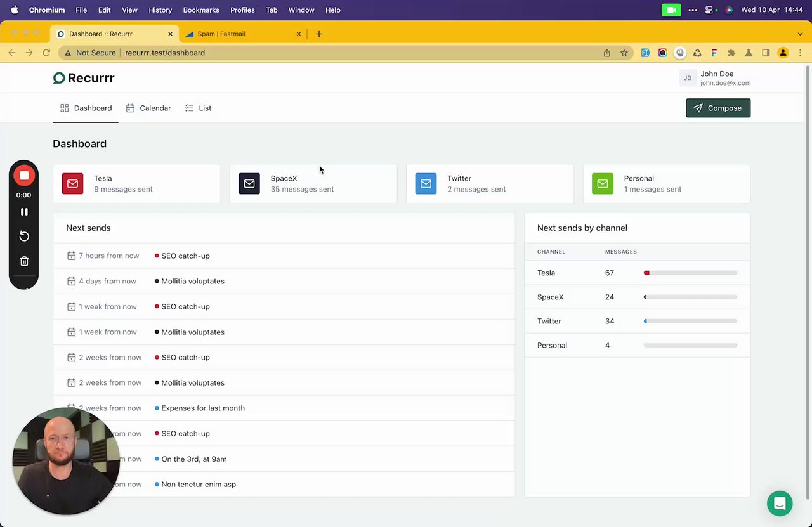This screenshot has width=812, height=527.
Task: Open the Tesla channel card
Action: (136, 184)
